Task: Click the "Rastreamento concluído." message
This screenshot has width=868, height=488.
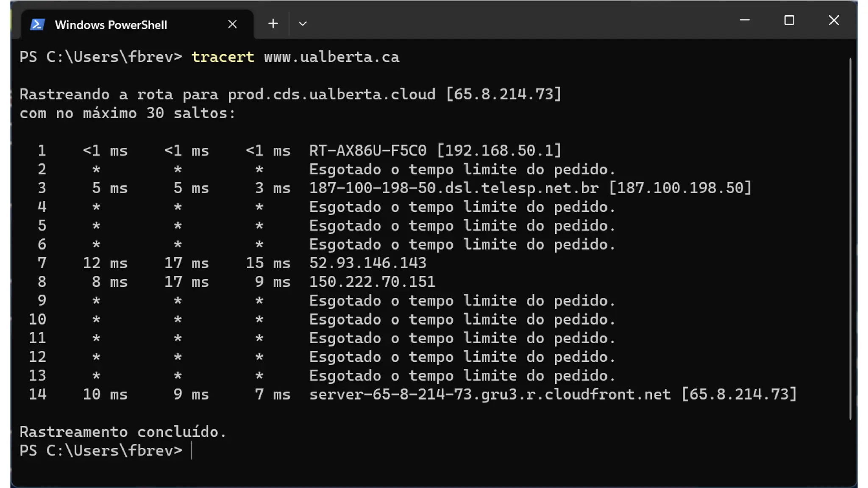Action: coord(123,432)
